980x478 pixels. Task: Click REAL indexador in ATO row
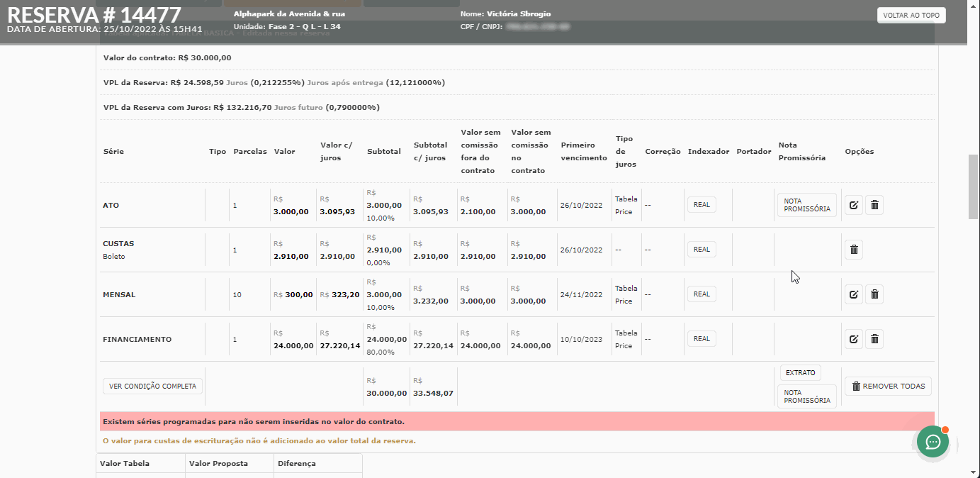pyautogui.click(x=702, y=204)
